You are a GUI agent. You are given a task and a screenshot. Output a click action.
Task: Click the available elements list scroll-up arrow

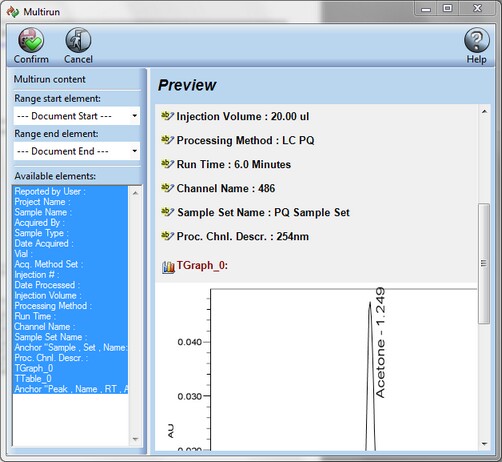click(x=135, y=193)
